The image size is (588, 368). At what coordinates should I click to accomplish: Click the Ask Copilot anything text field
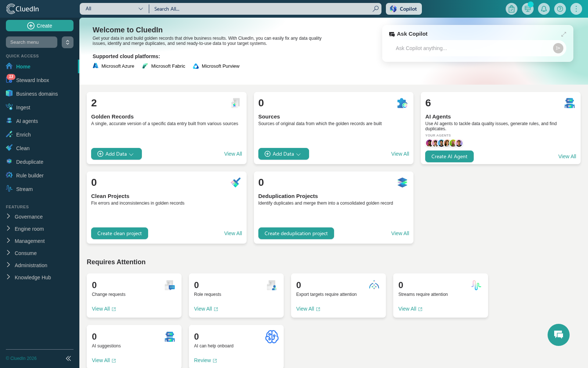click(x=472, y=48)
